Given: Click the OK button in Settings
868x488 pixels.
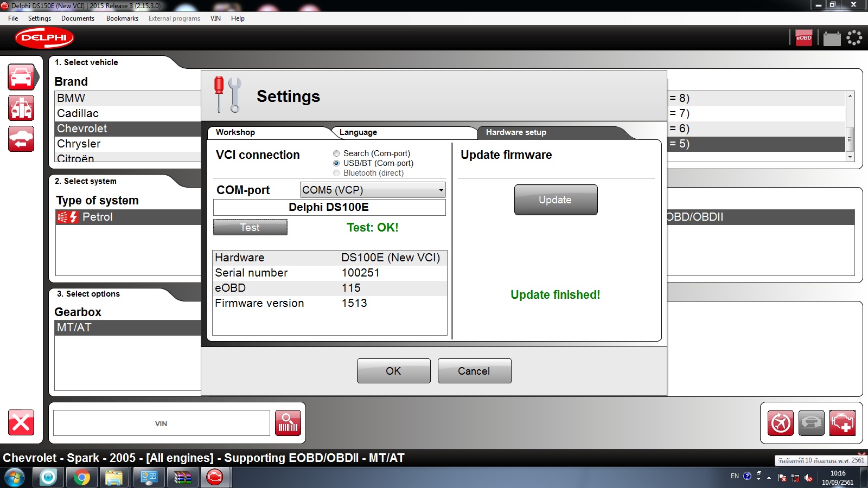Looking at the screenshot, I should (393, 371).
